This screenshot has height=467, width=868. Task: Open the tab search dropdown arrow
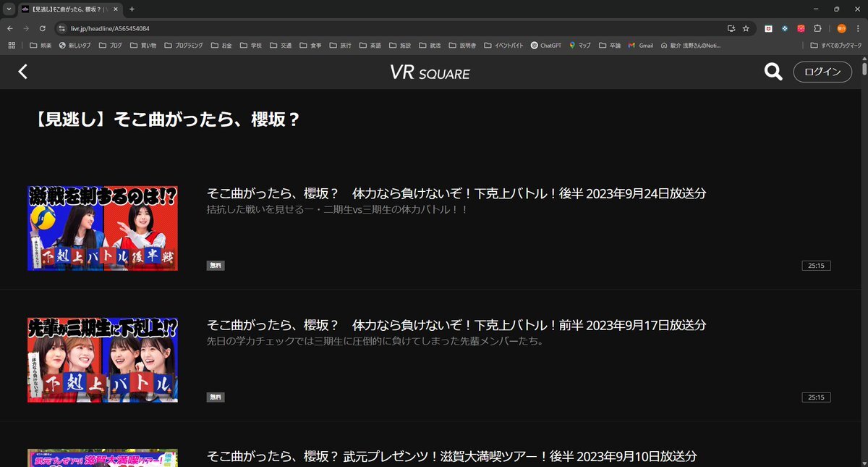click(x=8, y=9)
